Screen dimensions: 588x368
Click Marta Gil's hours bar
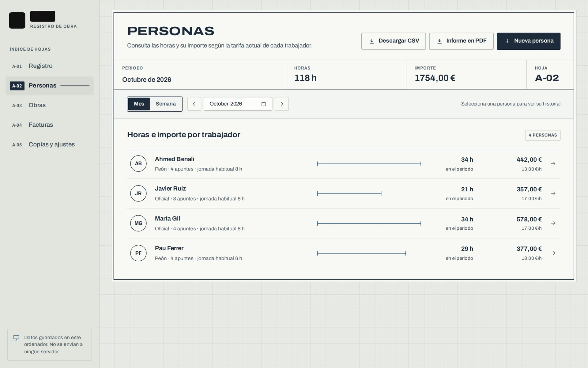[x=369, y=223]
